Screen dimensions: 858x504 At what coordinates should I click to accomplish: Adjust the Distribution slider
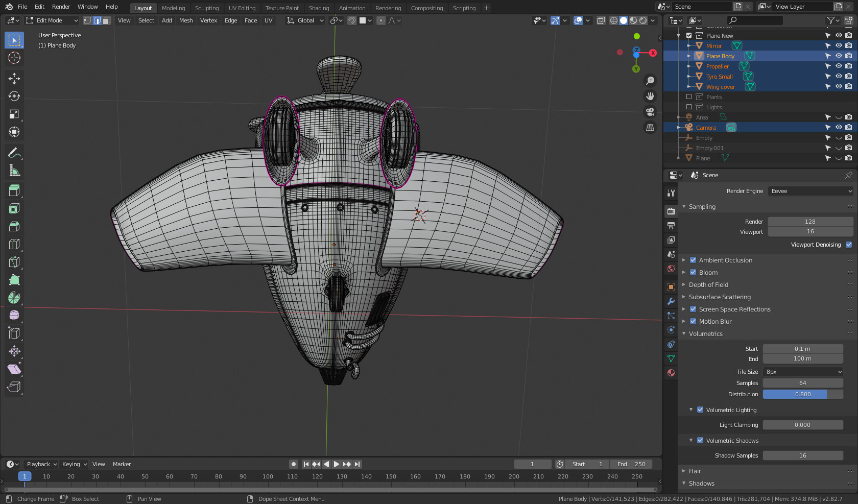coord(803,394)
